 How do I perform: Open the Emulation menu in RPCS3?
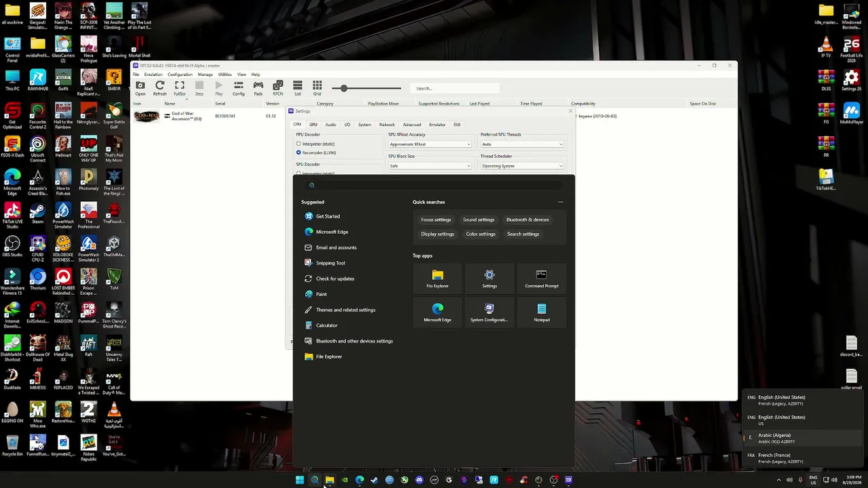point(153,75)
